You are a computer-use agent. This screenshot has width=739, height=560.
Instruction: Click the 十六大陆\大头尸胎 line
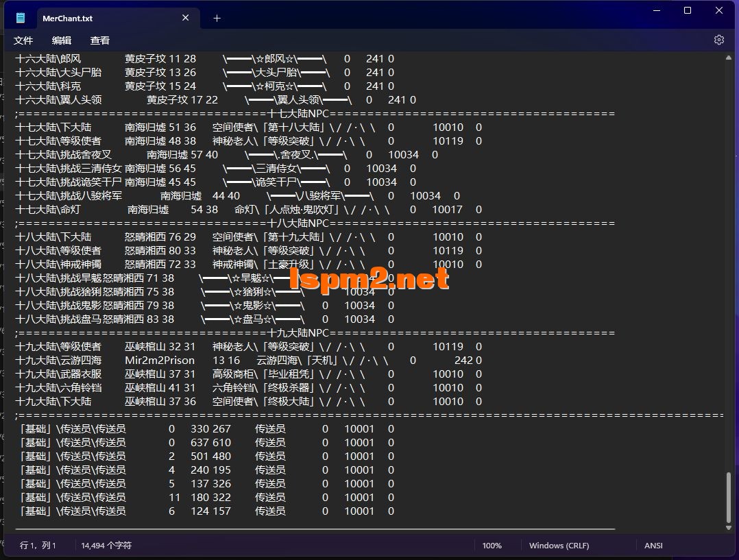204,73
